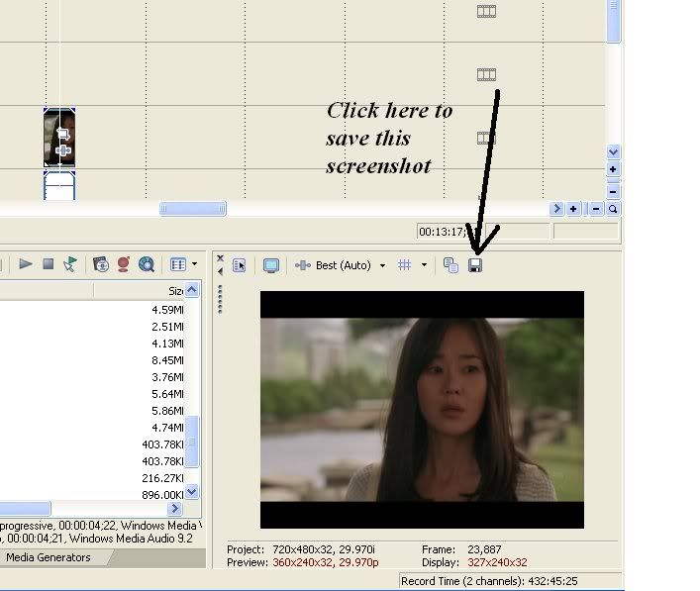Select media row with size 5.64M

tap(91, 394)
